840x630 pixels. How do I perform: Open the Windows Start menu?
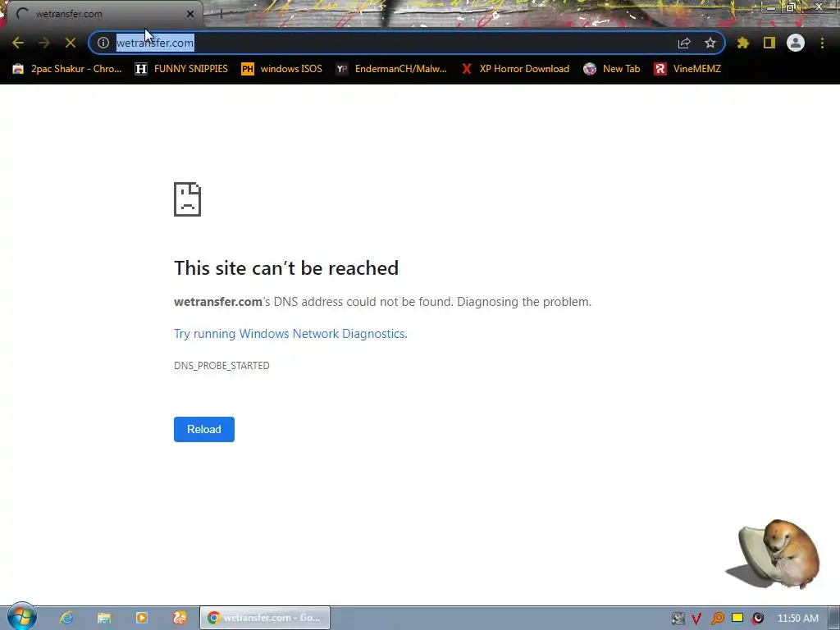point(21,617)
